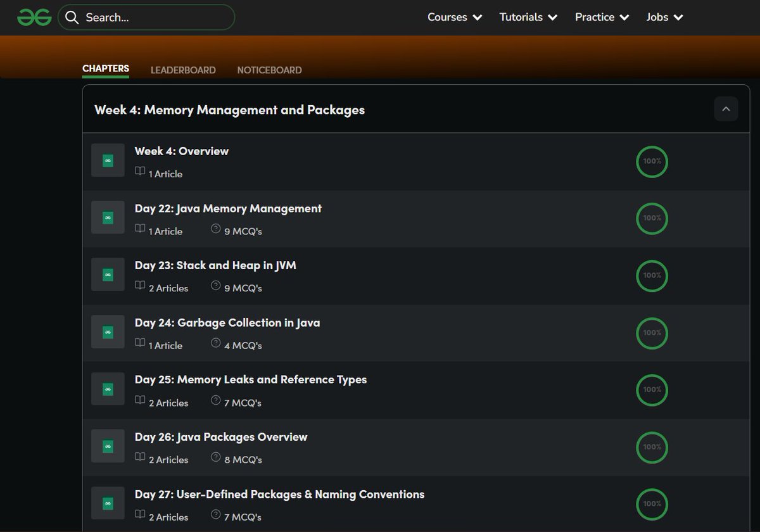
Task: Click "1 Article" under Day 24
Action: pyautogui.click(x=165, y=345)
